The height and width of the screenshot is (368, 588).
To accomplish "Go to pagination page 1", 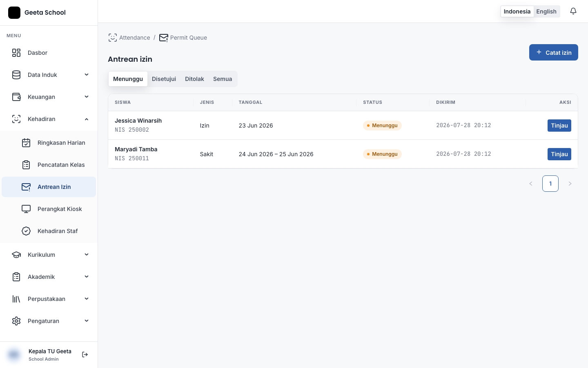I will point(550,184).
